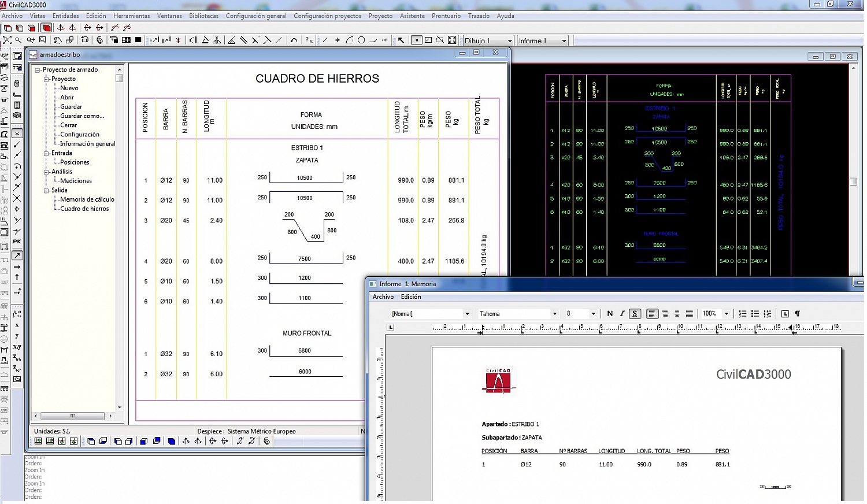Select Memoria de cálculo in tree
Screen dimensions: 867x504
(x=87, y=199)
